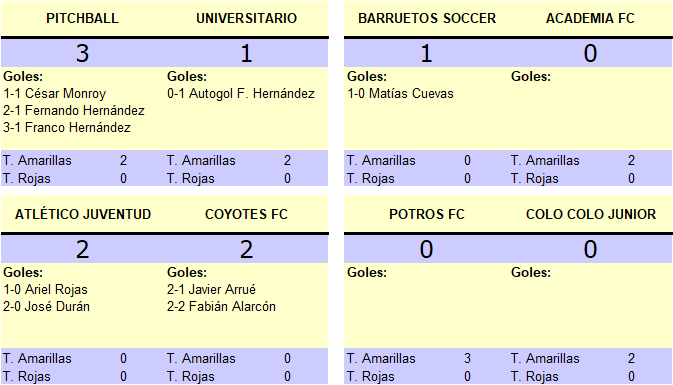The image size is (673, 385).
Task: Select the POTROS FC team header
Action: tap(427, 214)
